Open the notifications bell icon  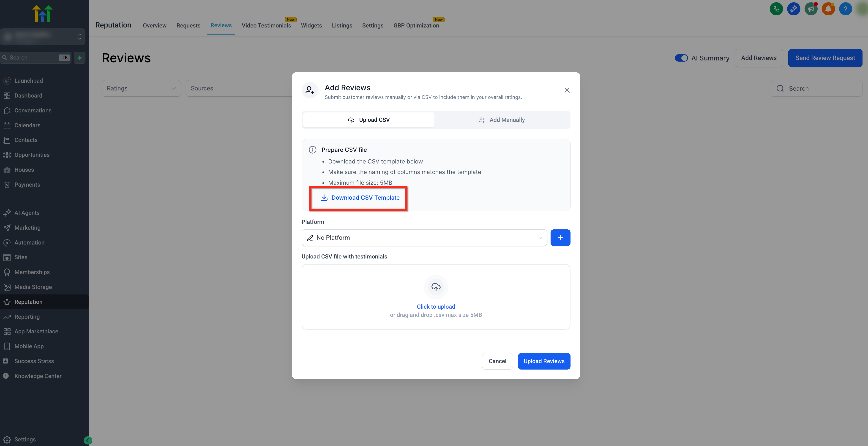pos(828,9)
